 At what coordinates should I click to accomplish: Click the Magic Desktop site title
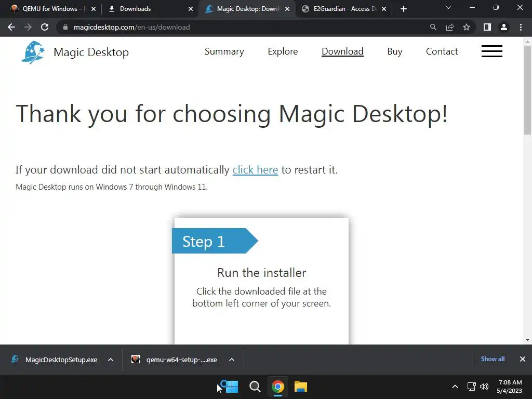coord(91,52)
